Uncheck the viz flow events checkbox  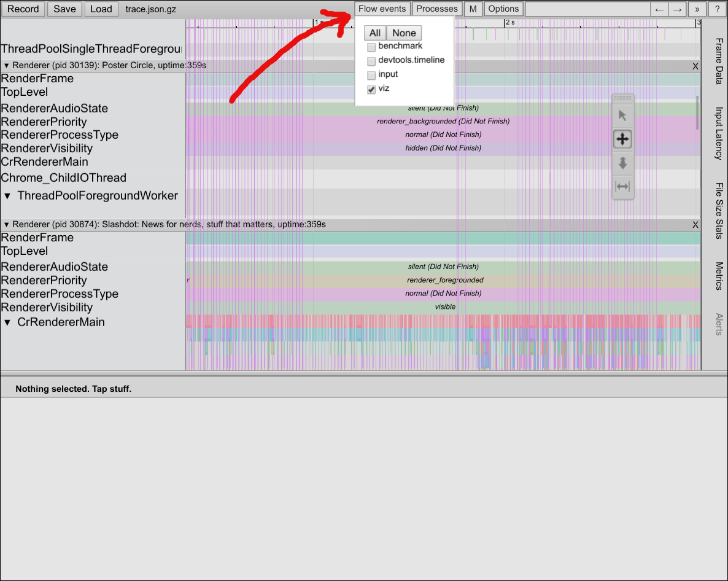point(371,90)
